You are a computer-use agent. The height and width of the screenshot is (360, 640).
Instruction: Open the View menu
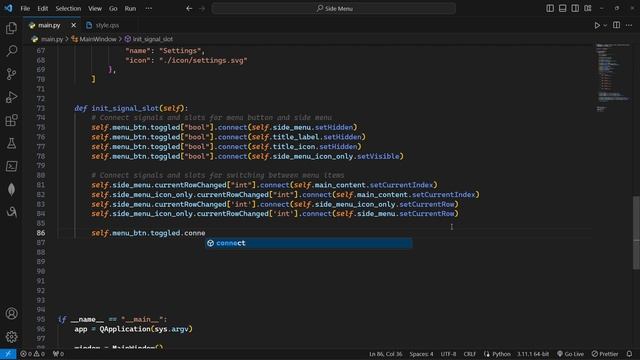point(95,8)
